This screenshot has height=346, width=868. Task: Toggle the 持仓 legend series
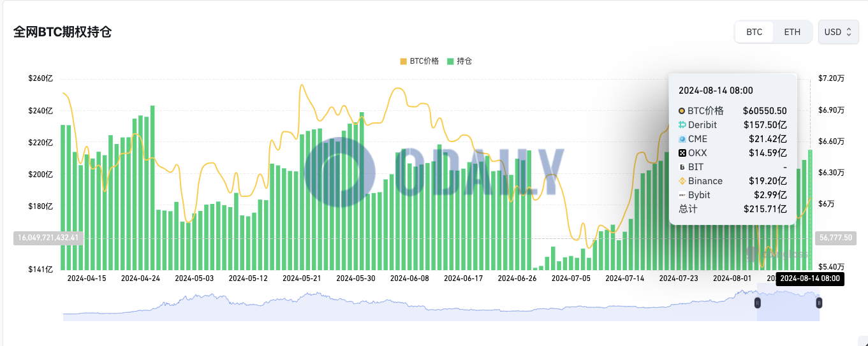[460, 61]
